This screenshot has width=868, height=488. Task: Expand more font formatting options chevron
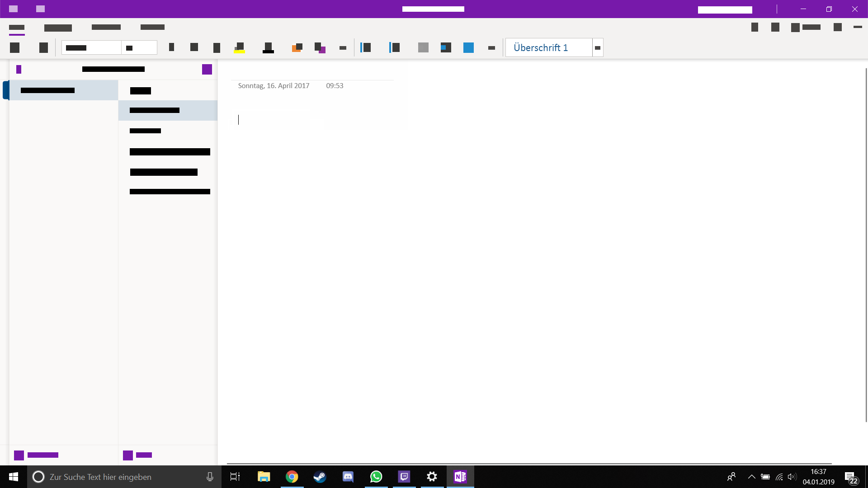click(343, 48)
